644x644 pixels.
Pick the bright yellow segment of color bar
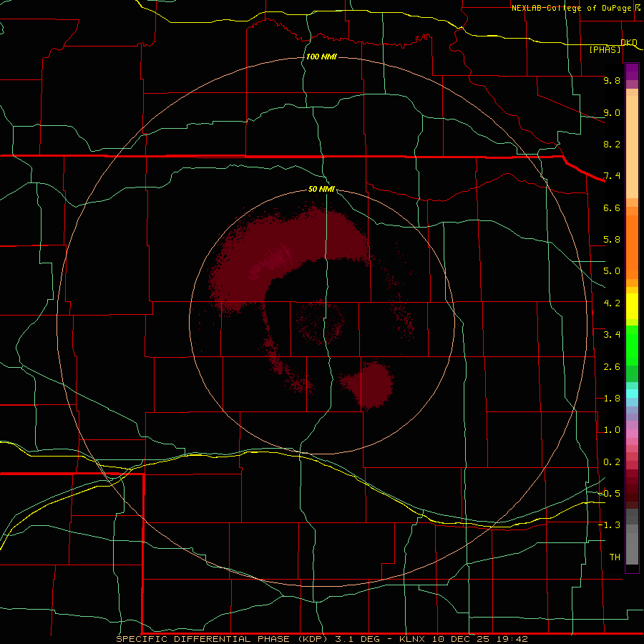coord(632,306)
